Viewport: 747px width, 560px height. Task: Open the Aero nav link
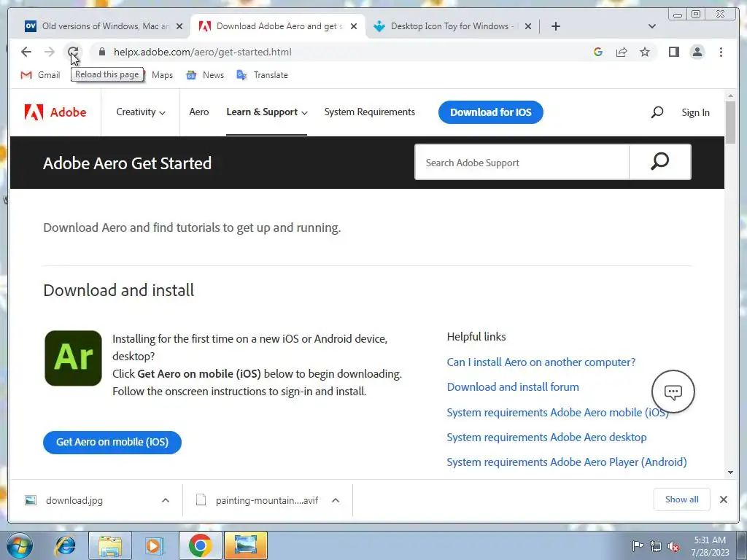coord(198,112)
